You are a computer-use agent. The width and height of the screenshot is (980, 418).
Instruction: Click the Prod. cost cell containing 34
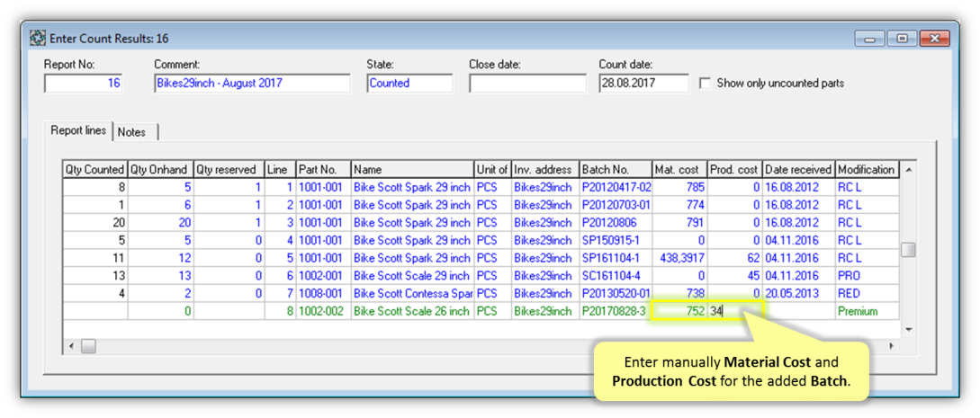[734, 311]
